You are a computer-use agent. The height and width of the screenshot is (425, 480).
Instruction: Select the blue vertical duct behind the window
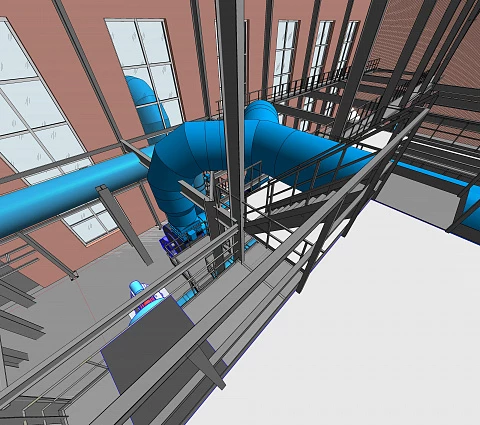pos(148,108)
